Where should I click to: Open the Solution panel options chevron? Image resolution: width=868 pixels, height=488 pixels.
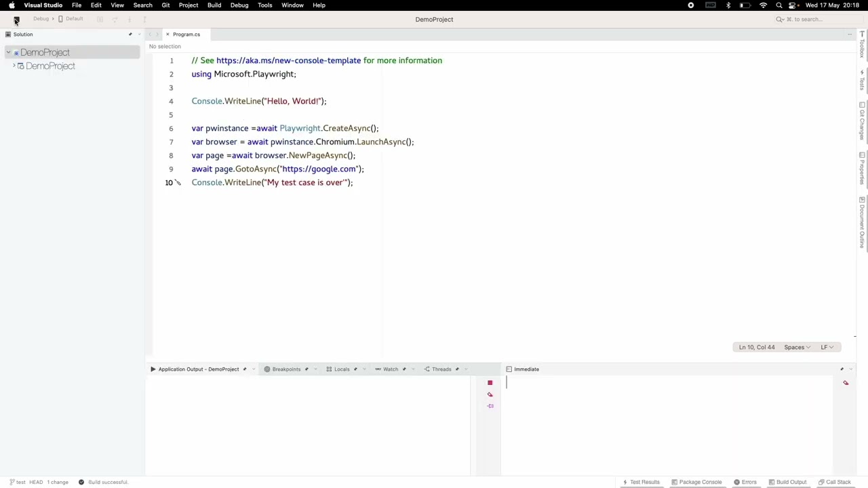pyautogui.click(x=138, y=34)
